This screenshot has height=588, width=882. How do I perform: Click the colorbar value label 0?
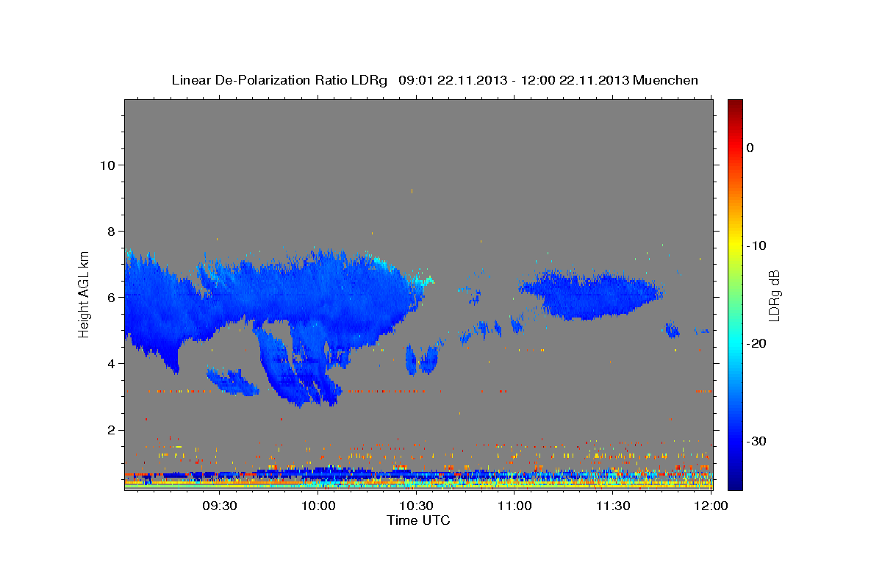click(750, 148)
